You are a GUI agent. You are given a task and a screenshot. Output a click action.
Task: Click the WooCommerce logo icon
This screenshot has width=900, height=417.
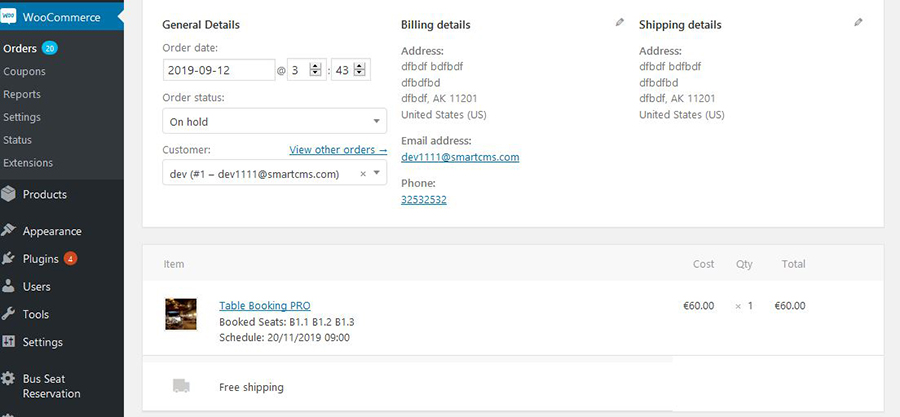(10, 17)
